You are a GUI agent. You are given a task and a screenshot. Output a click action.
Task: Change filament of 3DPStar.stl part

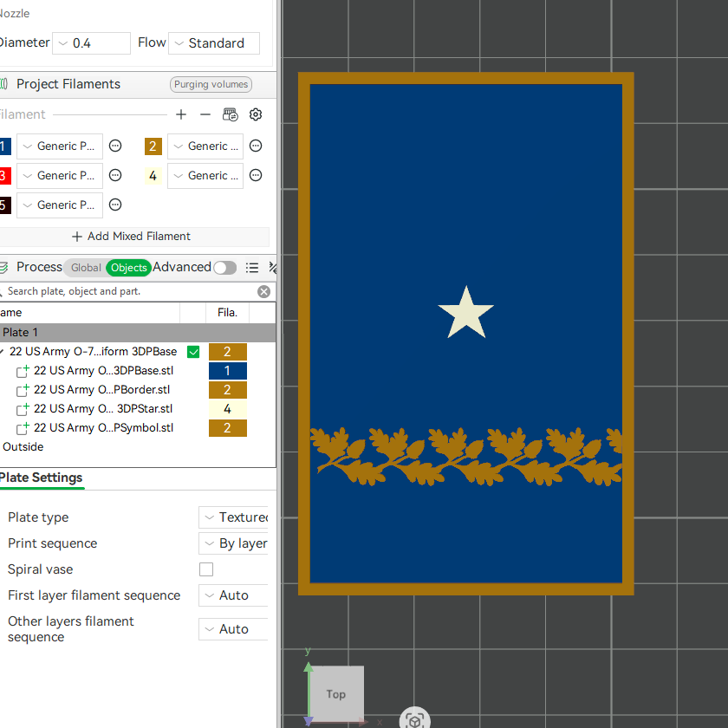(227, 409)
